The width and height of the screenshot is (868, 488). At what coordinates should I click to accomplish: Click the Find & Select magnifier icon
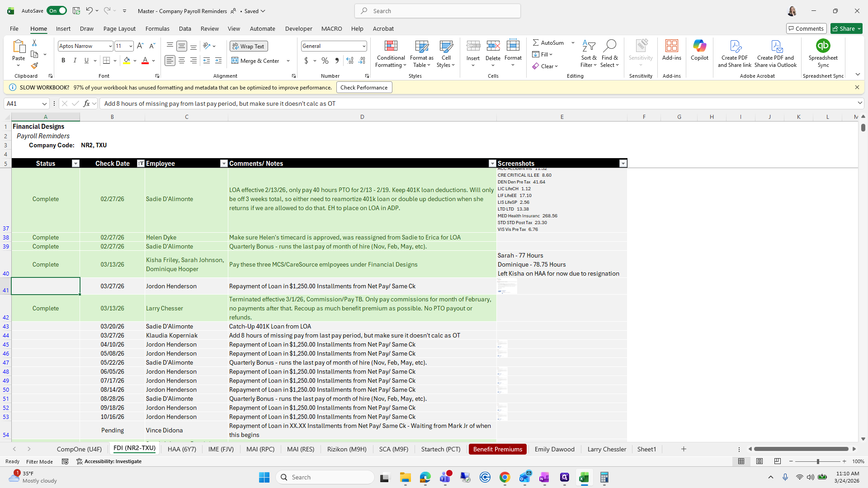(x=609, y=46)
